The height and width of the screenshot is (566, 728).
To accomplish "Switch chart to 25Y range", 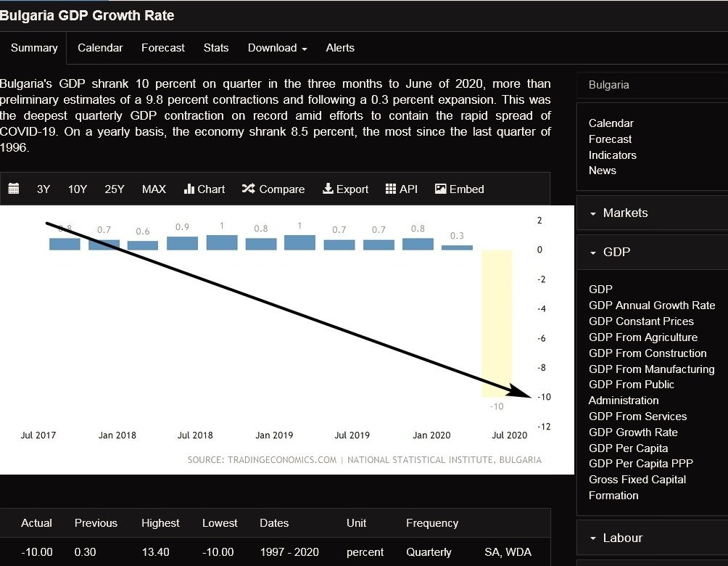I will pyautogui.click(x=115, y=189).
